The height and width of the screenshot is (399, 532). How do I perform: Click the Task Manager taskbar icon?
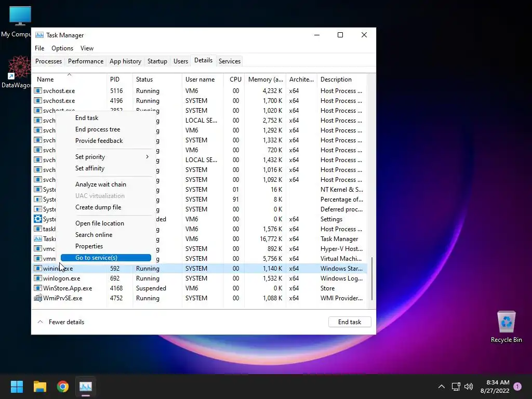(86, 387)
